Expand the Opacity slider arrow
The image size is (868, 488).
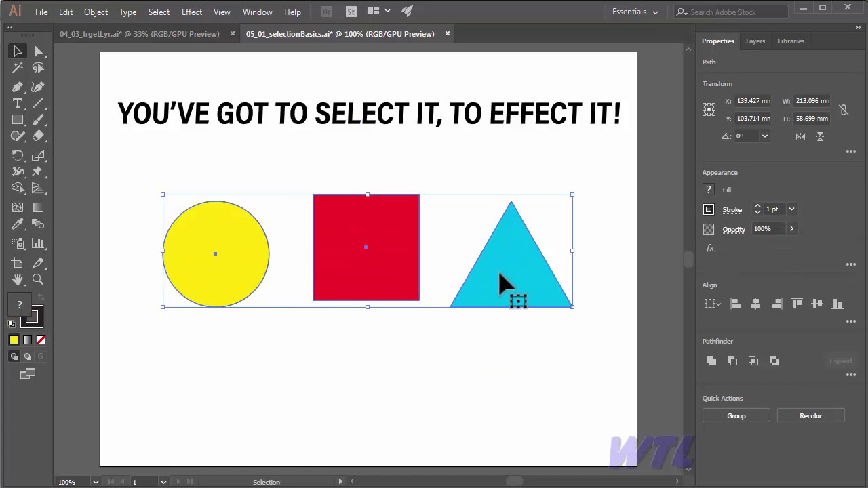tap(791, 229)
